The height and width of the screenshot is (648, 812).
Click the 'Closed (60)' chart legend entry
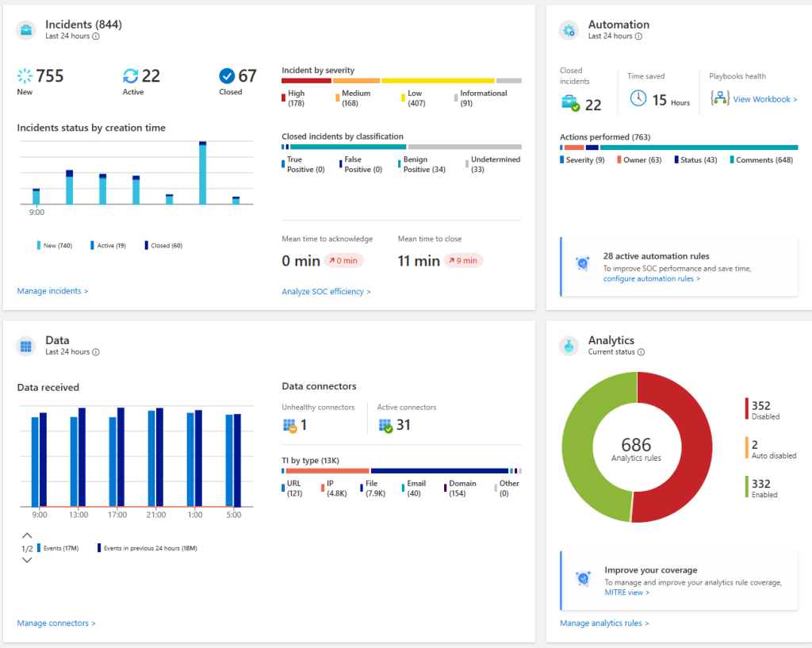(x=163, y=246)
